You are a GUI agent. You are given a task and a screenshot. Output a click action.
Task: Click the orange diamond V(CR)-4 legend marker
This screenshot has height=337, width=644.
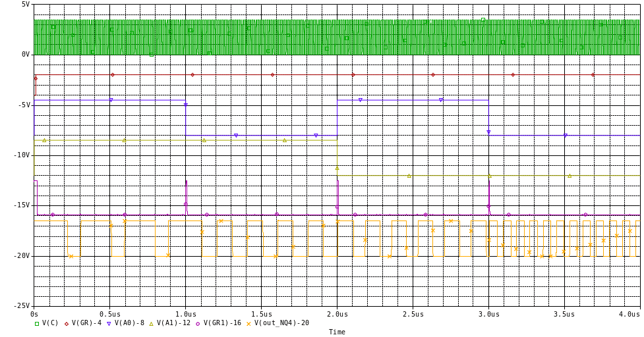(67, 323)
